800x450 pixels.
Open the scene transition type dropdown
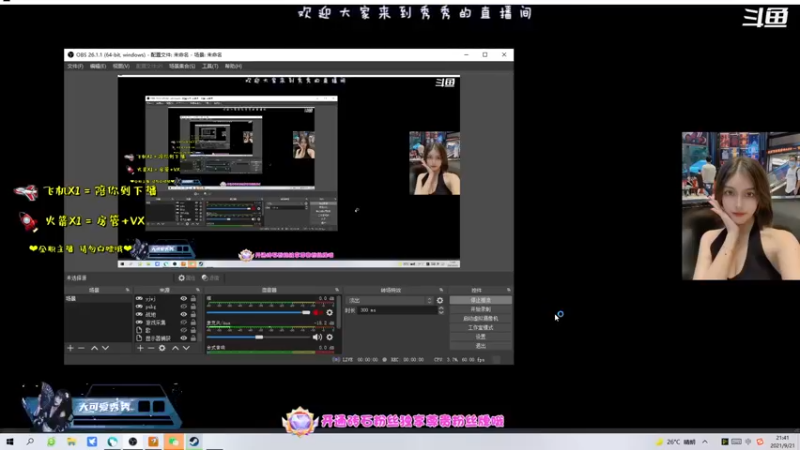click(389, 301)
